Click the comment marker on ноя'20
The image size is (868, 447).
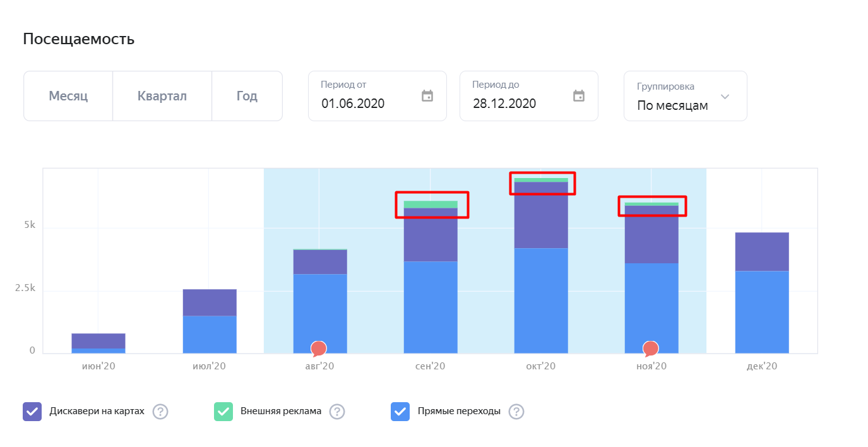(x=651, y=348)
